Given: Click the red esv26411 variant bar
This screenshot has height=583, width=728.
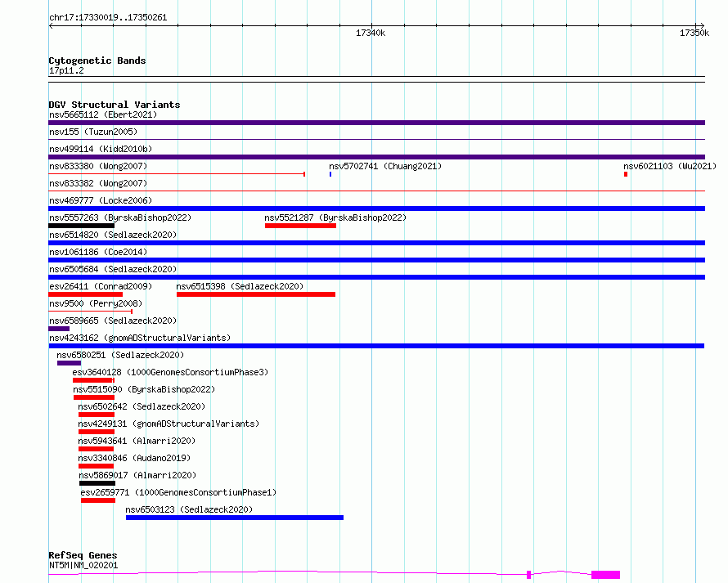Looking at the screenshot, I should point(85,294).
